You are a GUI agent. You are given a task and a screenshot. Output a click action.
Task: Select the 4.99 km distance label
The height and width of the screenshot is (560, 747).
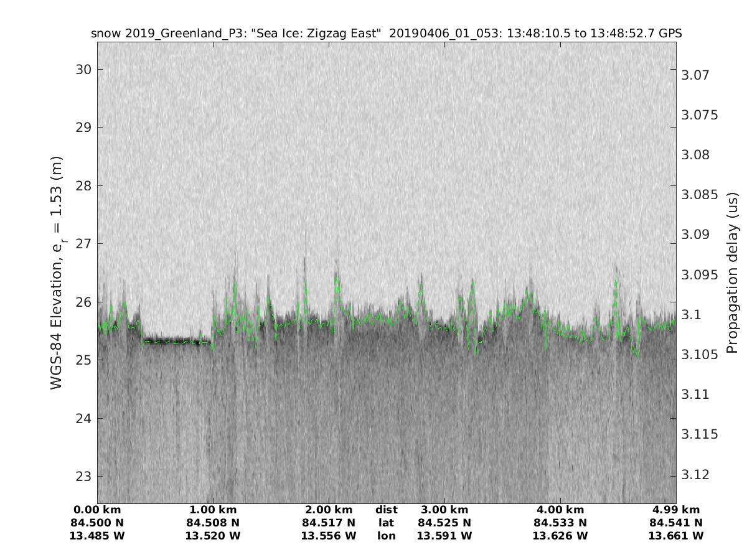click(x=675, y=510)
